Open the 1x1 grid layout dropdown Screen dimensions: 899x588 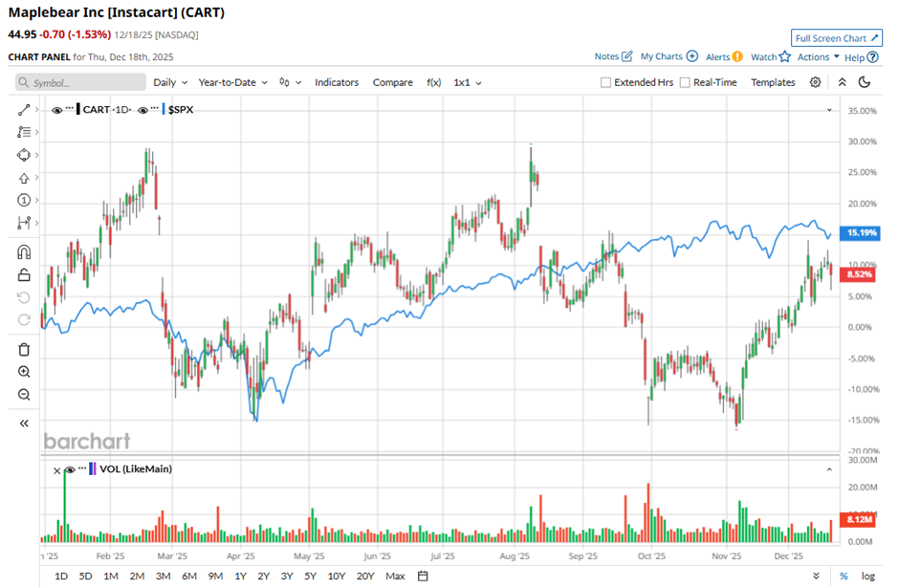point(468,82)
